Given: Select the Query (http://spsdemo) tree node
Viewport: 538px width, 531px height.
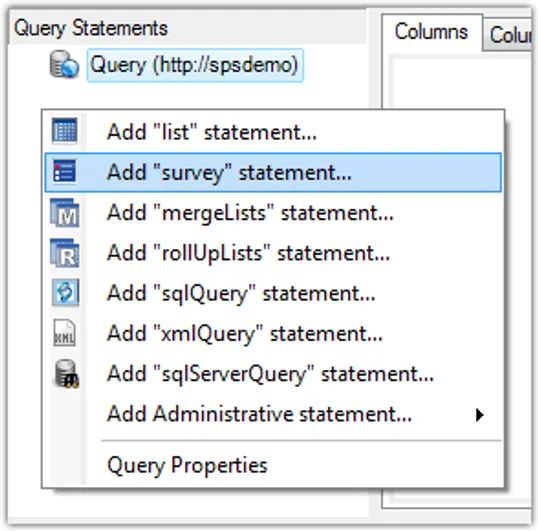Looking at the screenshot, I should [195, 65].
